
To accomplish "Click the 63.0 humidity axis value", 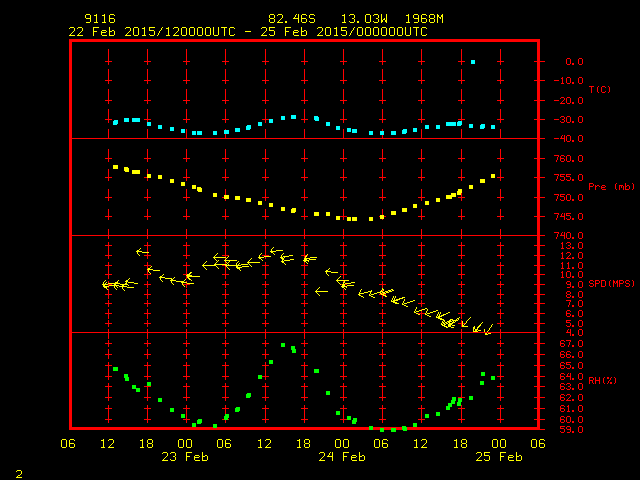I will pos(571,387).
